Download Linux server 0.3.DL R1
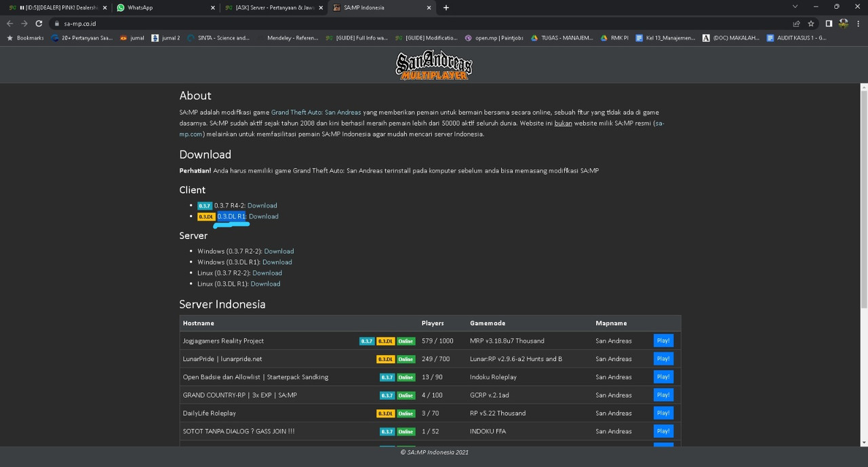Viewport: 868px width, 467px height. 265,284
